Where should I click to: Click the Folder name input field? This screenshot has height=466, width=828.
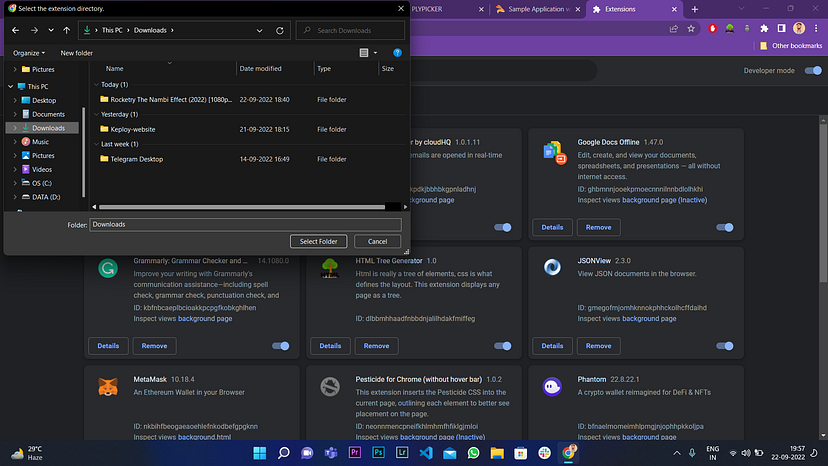click(246, 225)
